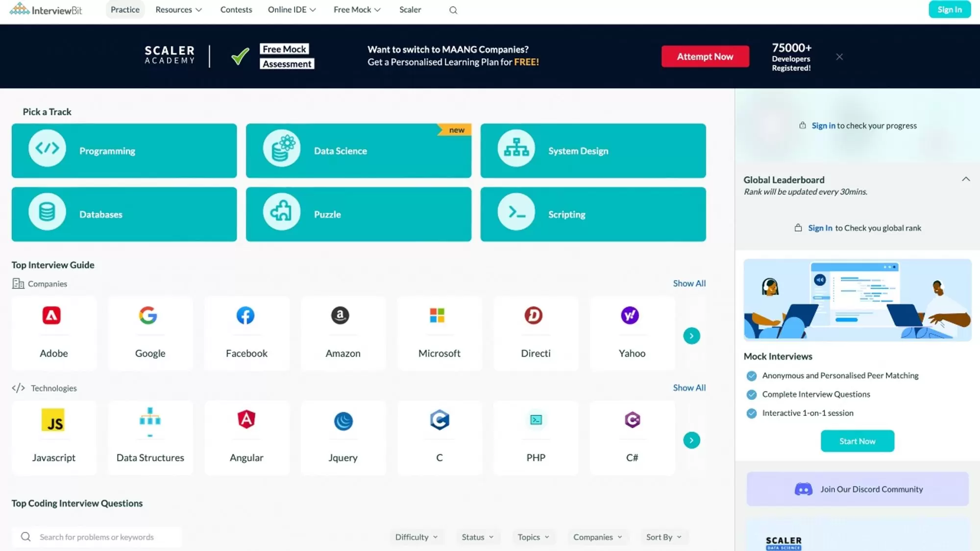The image size is (980, 551).
Task: Click the Puzzle track label
Action: click(x=327, y=215)
